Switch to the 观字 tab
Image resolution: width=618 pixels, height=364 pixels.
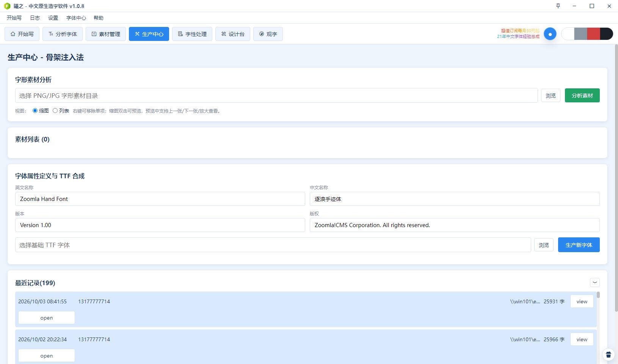[x=268, y=34]
